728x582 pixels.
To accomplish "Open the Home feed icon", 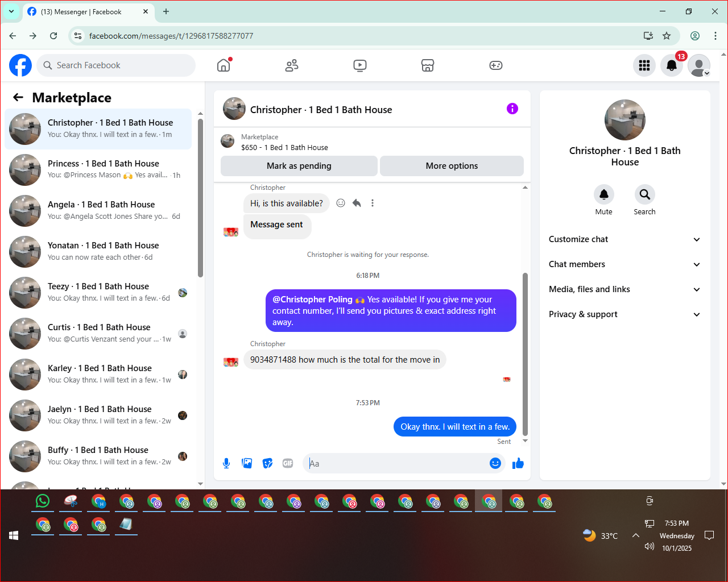I will pos(224,65).
